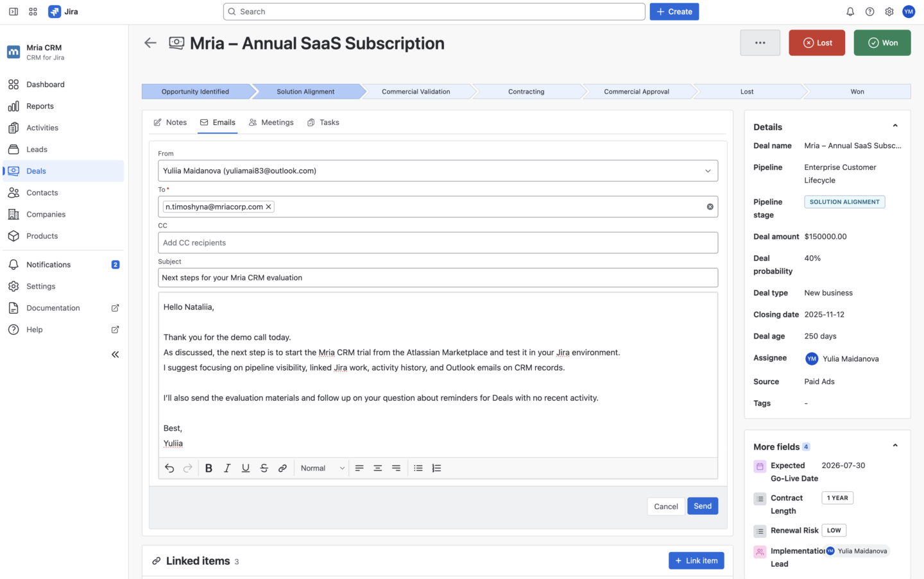Open Activities in the sidebar
The width and height of the screenshot is (924, 579).
coord(63,128)
